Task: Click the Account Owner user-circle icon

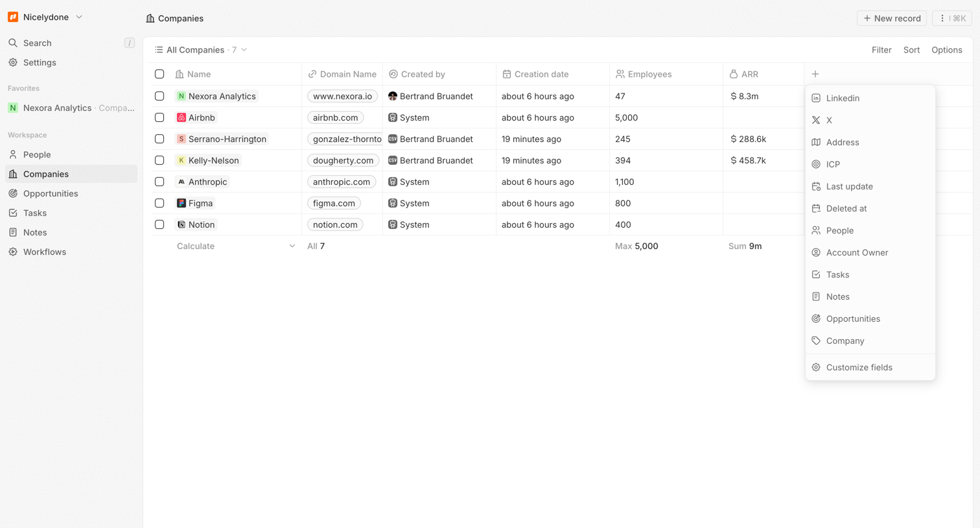Action: 816,252
